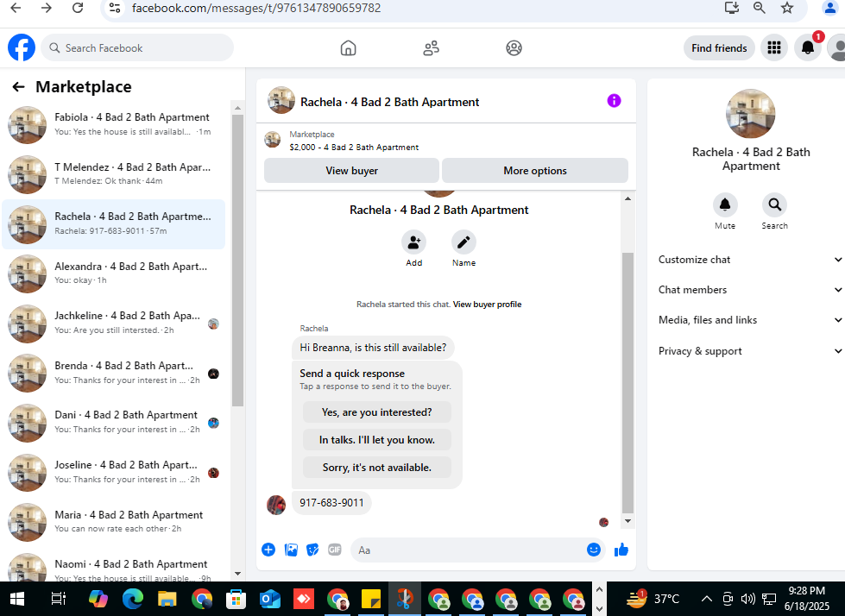Open the Groups icon in top navigation
Viewport: 845px width, 616px height.
(514, 48)
